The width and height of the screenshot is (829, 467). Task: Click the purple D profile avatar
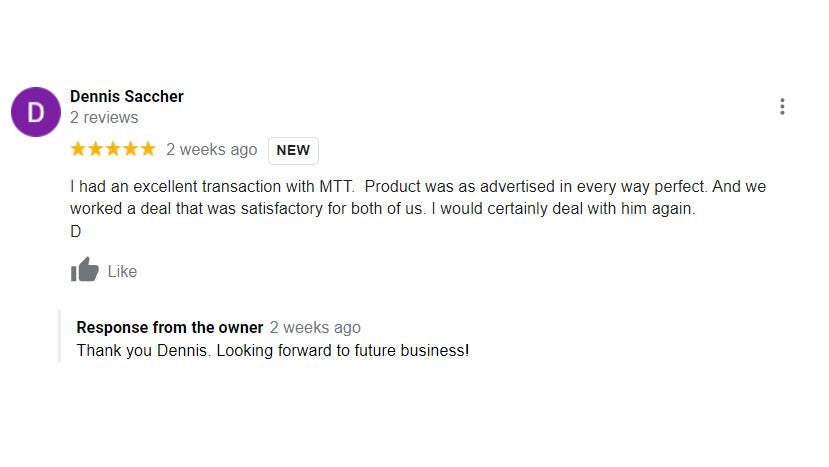36,112
